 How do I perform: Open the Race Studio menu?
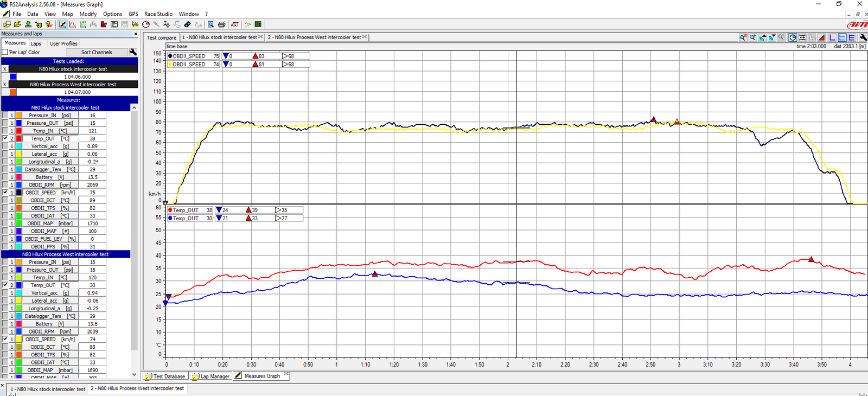point(158,14)
